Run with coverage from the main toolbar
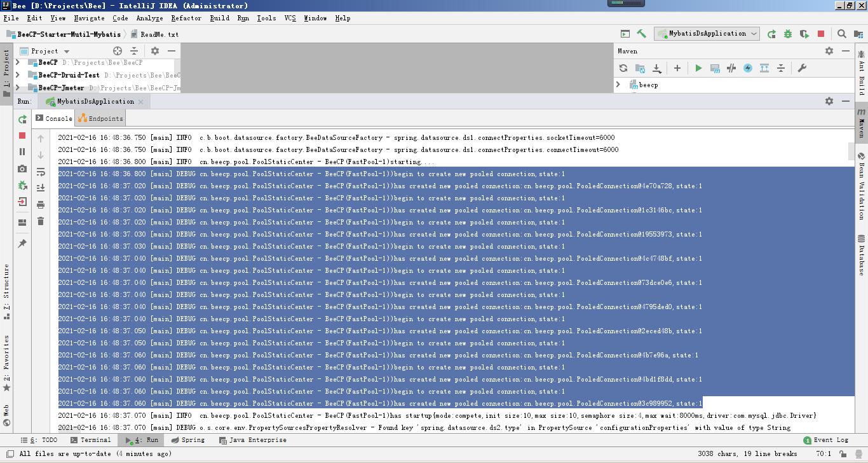Image resolution: width=868 pixels, height=463 pixels. pyautogui.click(x=804, y=34)
